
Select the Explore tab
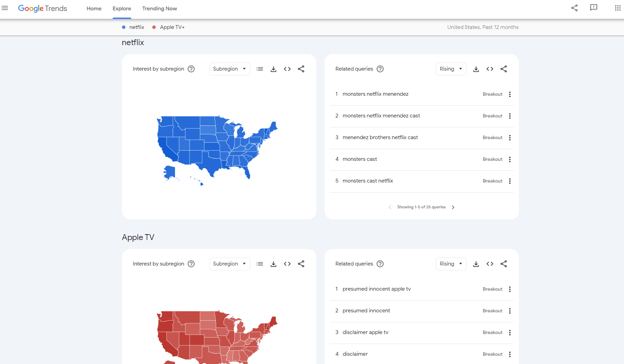[x=122, y=9]
